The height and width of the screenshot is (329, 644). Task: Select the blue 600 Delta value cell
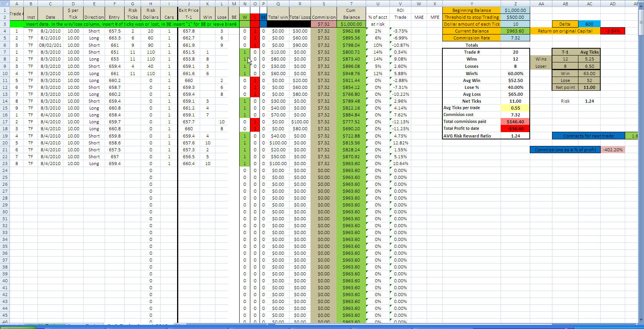coord(589,24)
